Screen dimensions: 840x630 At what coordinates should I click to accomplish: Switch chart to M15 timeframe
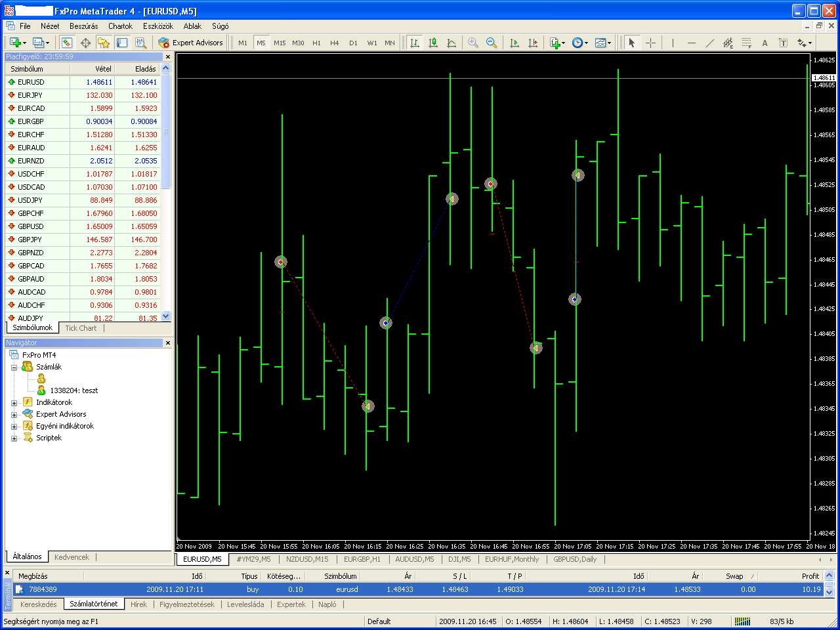pyautogui.click(x=280, y=43)
